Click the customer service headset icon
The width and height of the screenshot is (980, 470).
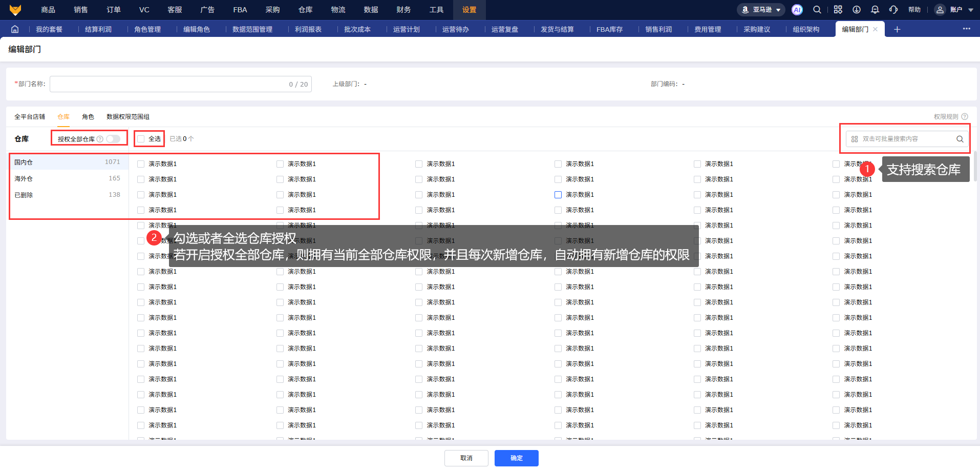point(893,10)
